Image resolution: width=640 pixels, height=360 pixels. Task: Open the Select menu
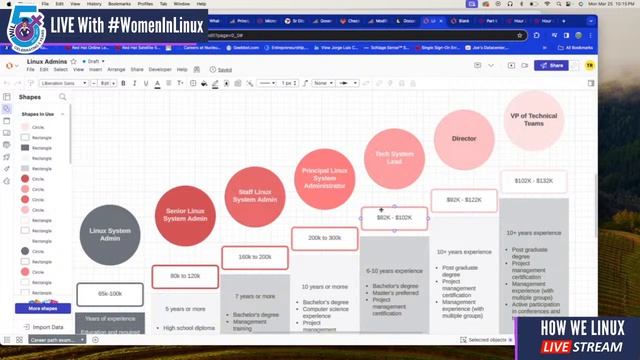60,70
